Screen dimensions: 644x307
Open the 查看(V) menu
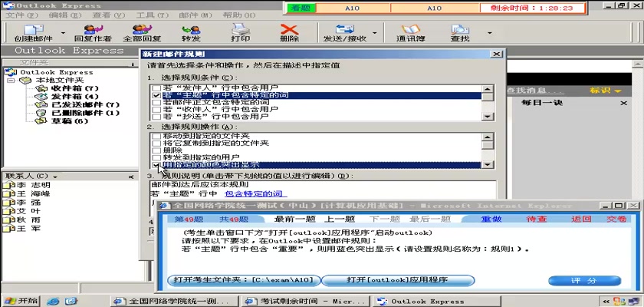[x=108, y=15]
